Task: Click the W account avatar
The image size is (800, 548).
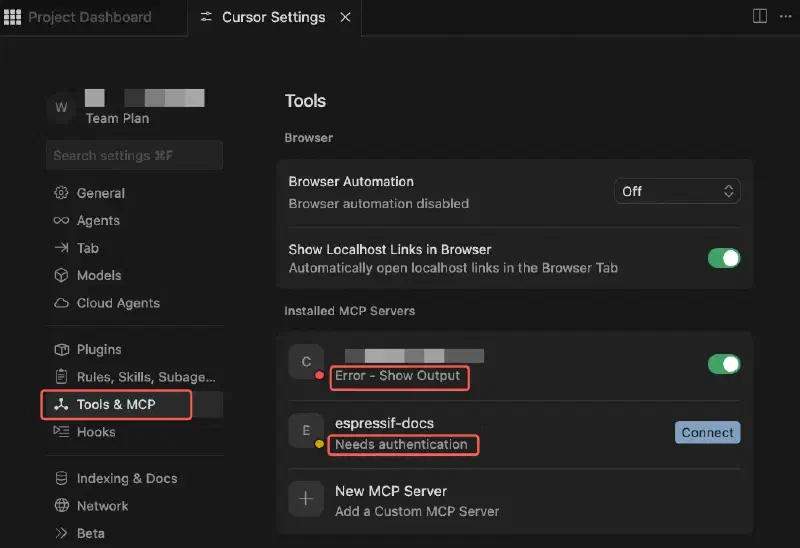Action: click(61, 107)
